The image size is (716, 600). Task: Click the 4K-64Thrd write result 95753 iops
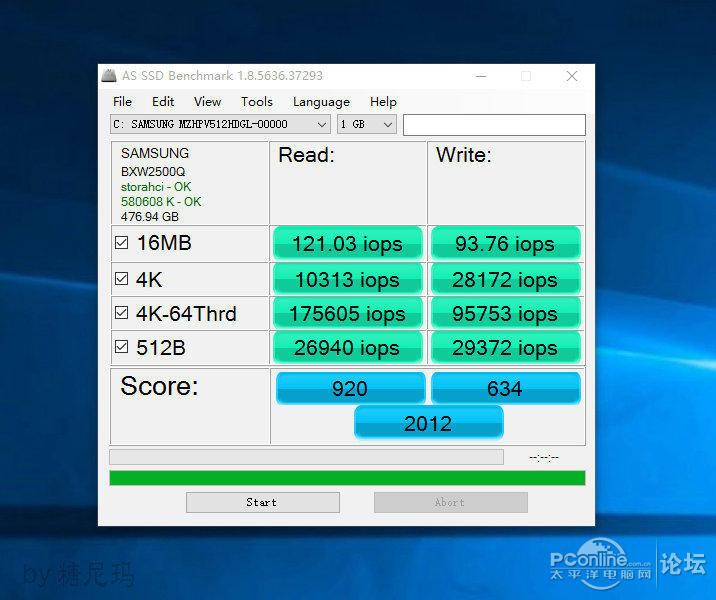[x=505, y=314]
